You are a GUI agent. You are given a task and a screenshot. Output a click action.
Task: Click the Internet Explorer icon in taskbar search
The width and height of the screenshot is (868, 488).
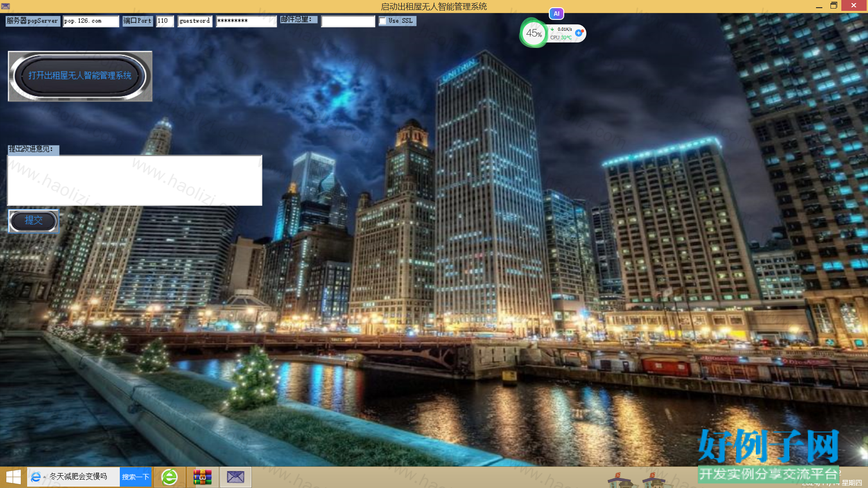(36, 477)
